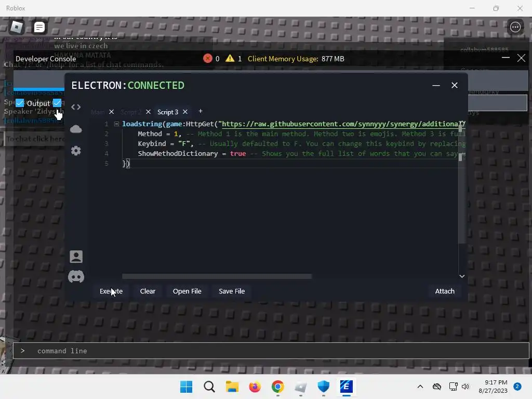Screen dimensions: 532x399
Task: Open Google Chrome from taskbar
Action: [x=277, y=387]
